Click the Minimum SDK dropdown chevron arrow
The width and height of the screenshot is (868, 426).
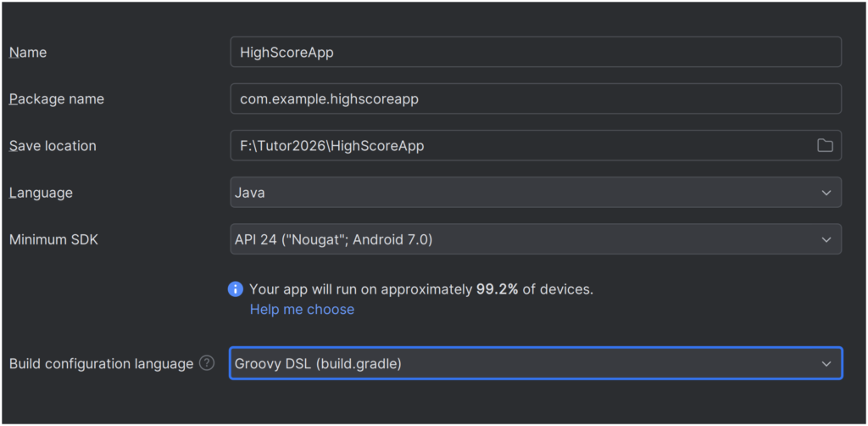click(x=826, y=240)
